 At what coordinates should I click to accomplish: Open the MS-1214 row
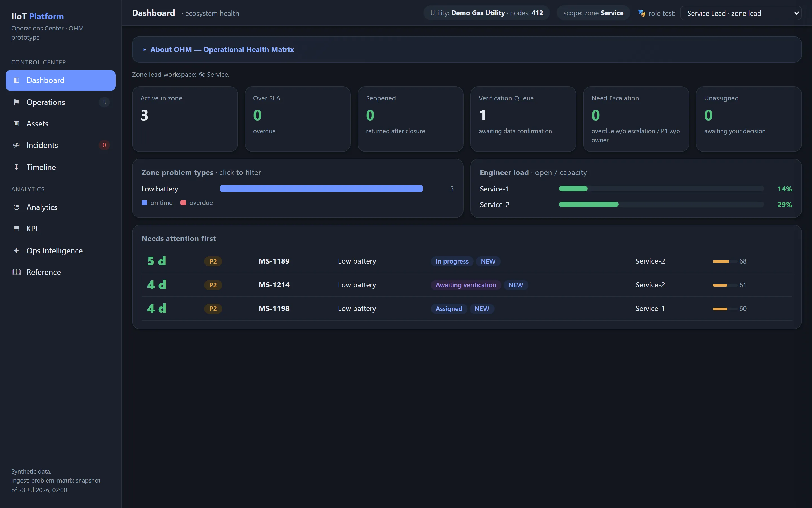(466, 285)
